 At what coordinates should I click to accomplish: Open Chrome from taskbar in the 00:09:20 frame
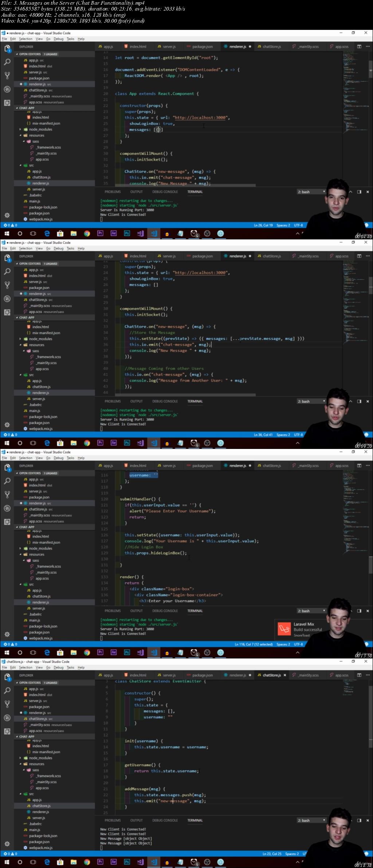pyautogui.click(x=87, y=443)
